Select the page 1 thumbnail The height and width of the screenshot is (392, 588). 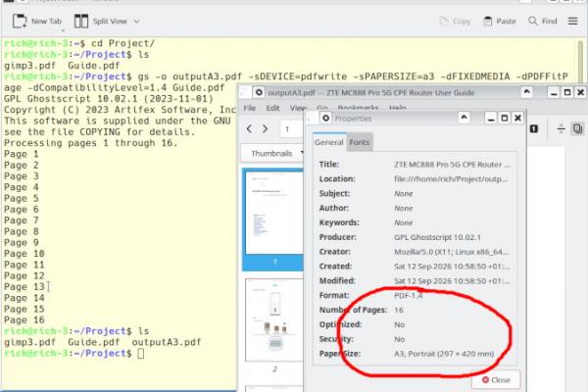point(274,213)
